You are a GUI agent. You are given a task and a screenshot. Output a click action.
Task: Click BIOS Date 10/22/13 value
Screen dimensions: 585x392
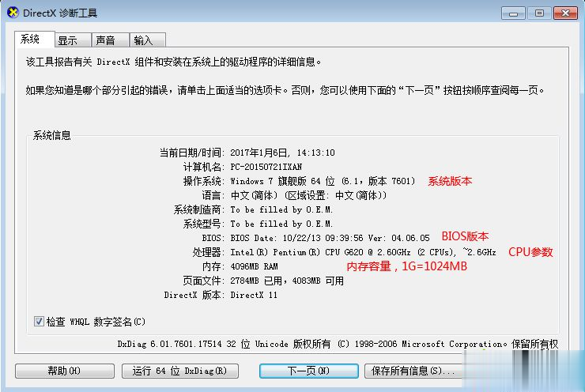(x=330, y=238)
